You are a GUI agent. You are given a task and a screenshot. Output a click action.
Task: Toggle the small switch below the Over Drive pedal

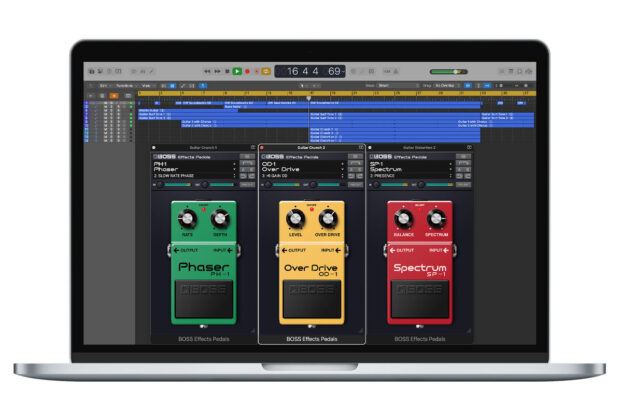(x=312, y=327)
